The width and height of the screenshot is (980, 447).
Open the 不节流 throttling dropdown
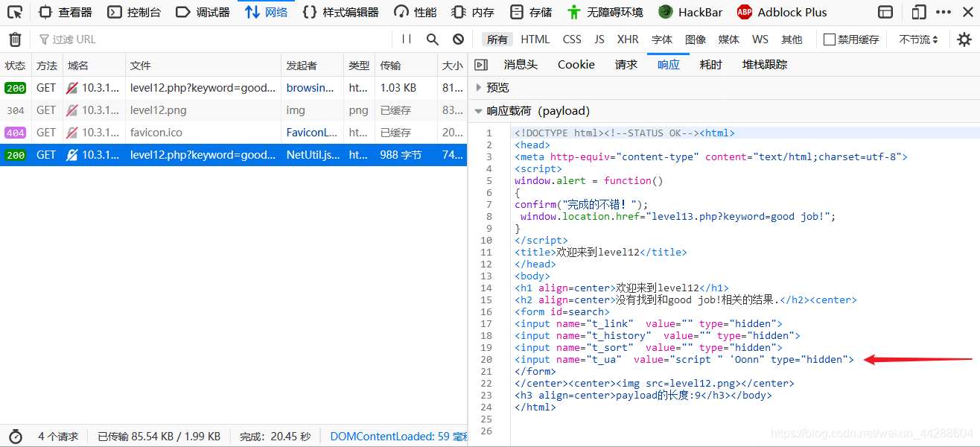(918, 39)
